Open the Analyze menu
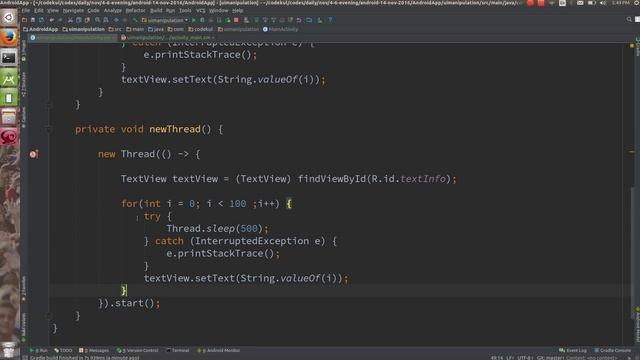This screenshot has width=640, height=360. [113, 11]
